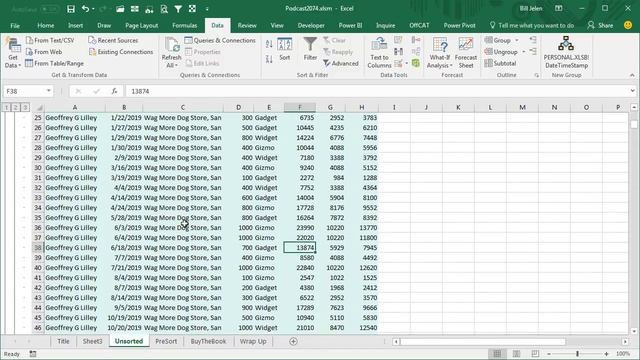
Task: Open Advanced filter options
Action: click(341, 63)
